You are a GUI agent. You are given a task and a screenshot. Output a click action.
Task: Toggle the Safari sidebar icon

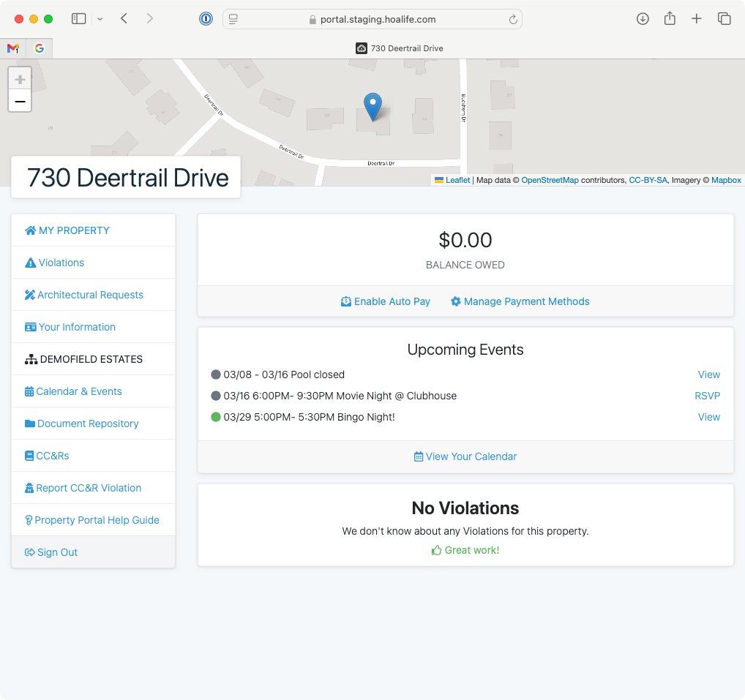tap(78, 19)
